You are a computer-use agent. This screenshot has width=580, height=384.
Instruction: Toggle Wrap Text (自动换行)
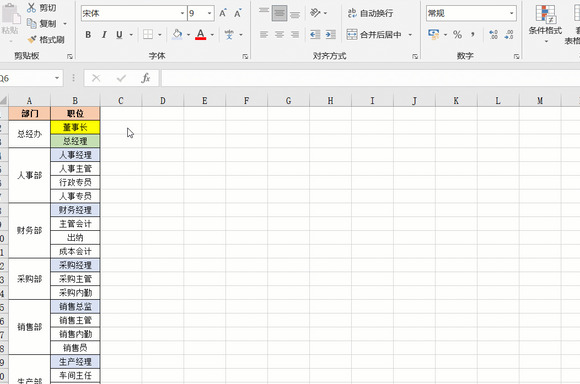371,13
